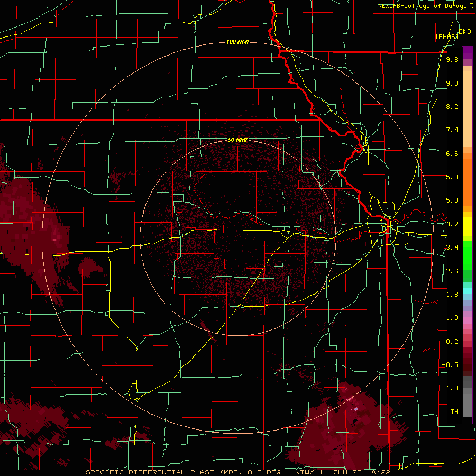Screen dimensions: 476x476
Task: Click the -0.5 value on the color scale
Action: pos(450,365)
